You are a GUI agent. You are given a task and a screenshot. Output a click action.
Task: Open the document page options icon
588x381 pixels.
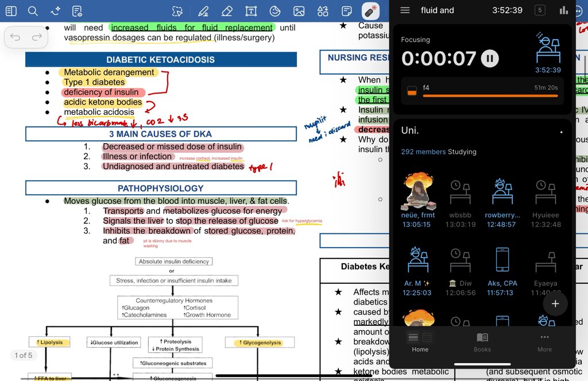coord(78,11)
